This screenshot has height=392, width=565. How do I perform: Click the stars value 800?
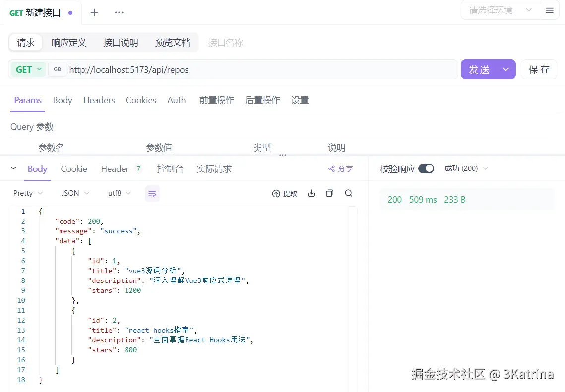(x=130, y=350)
